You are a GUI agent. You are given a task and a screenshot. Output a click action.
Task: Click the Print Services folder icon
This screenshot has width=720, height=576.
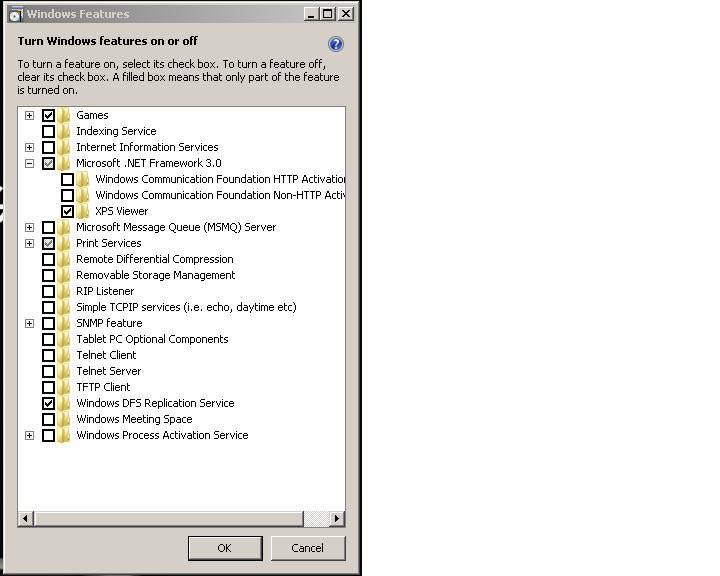coord(64,243)
